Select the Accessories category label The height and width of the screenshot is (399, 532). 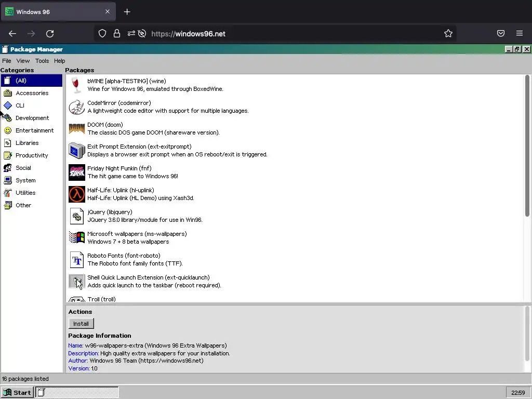coord(32,93)
